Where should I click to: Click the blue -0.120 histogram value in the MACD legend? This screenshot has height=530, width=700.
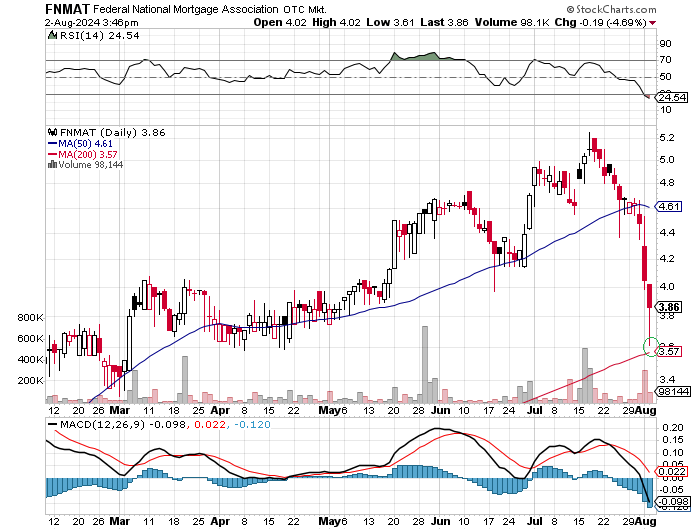click(x=251, y=425)
